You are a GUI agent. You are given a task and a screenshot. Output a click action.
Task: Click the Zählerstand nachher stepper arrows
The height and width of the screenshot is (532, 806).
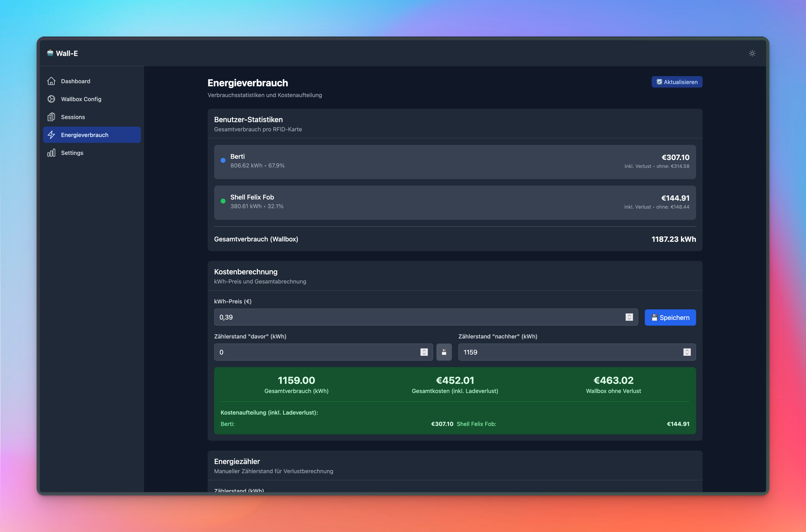[687, 352]
